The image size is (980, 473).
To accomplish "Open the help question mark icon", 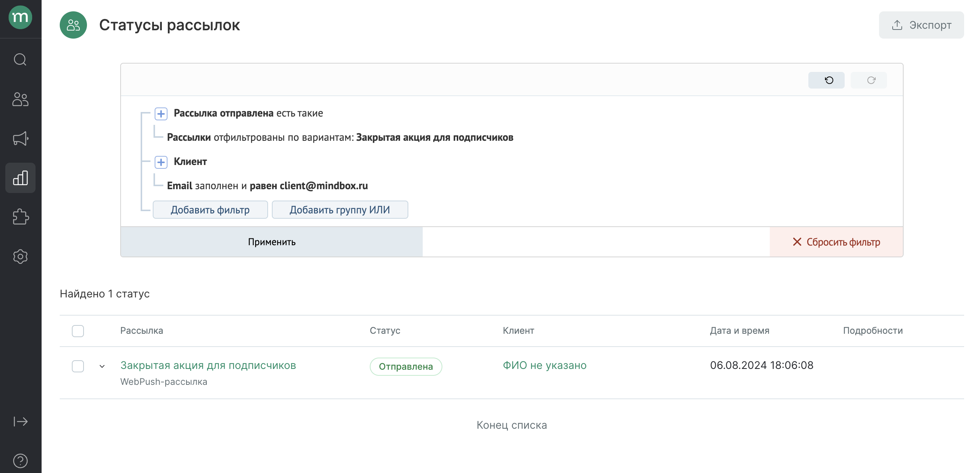I will [x=20, y=461].
